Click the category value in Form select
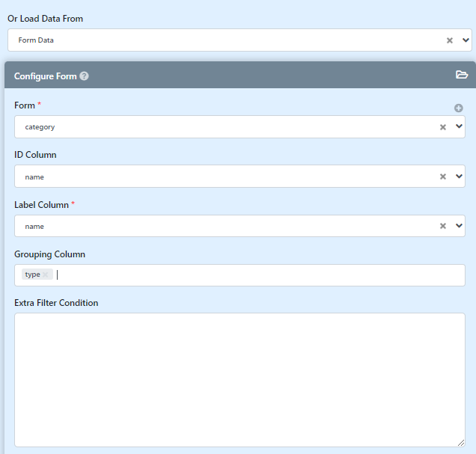Image resolution: width=476 pixels, height=454 pixels. (40, 127)
